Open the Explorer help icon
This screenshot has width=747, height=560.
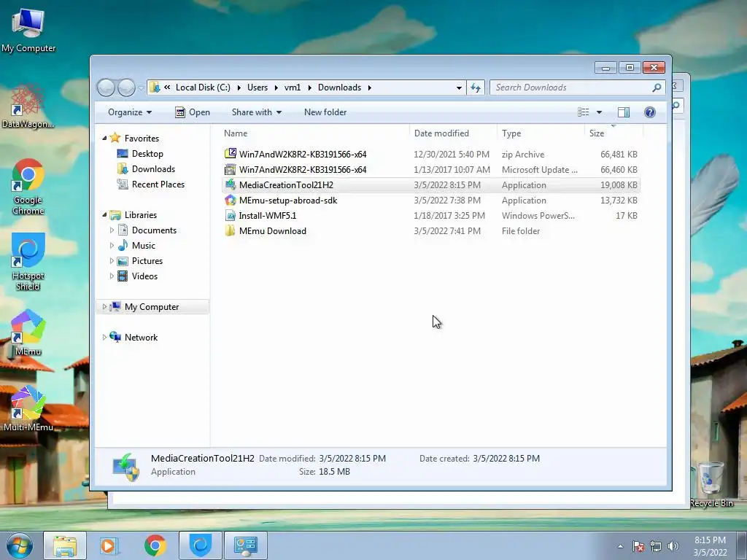(649, 112)
